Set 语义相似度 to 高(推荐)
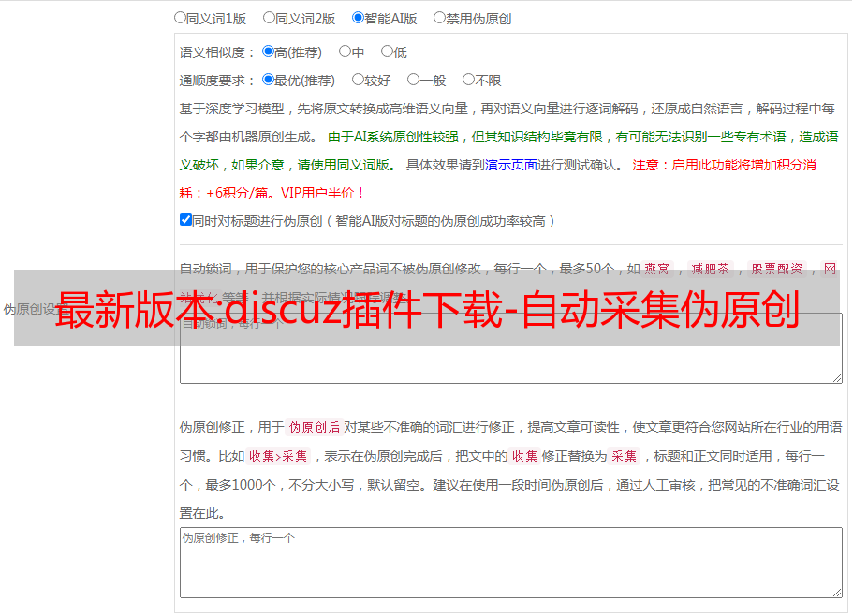 coord(268,51)
